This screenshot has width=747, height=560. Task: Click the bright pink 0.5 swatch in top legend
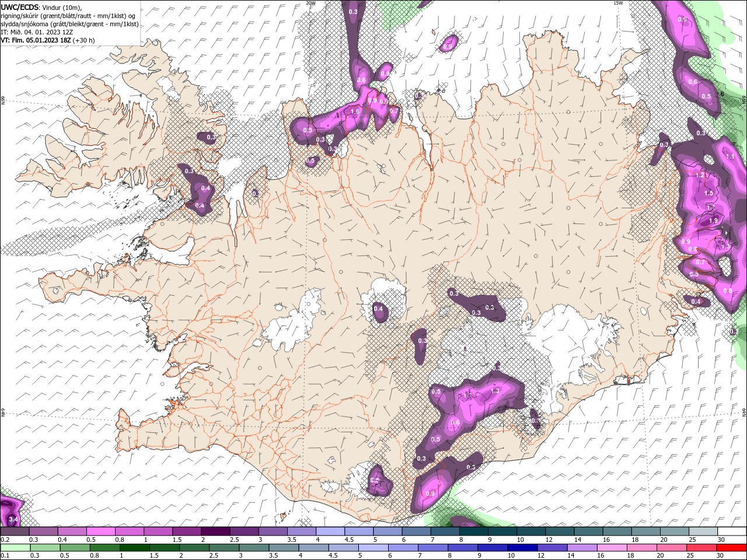coord(100,531)
